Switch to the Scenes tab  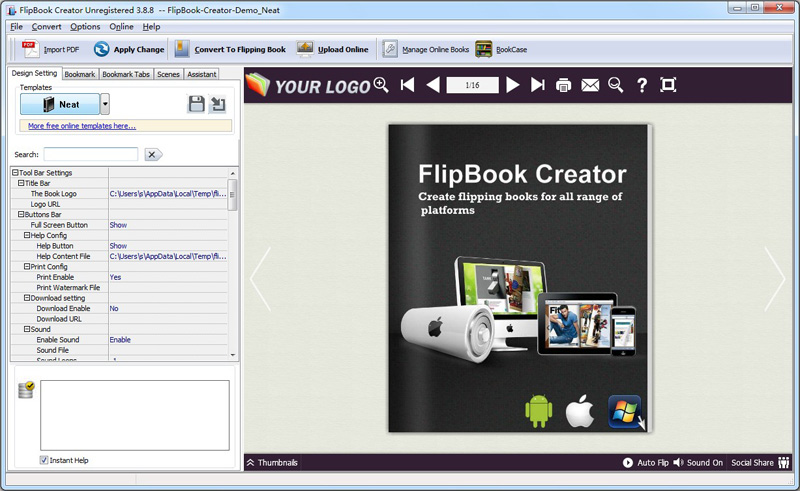[168, 74]
